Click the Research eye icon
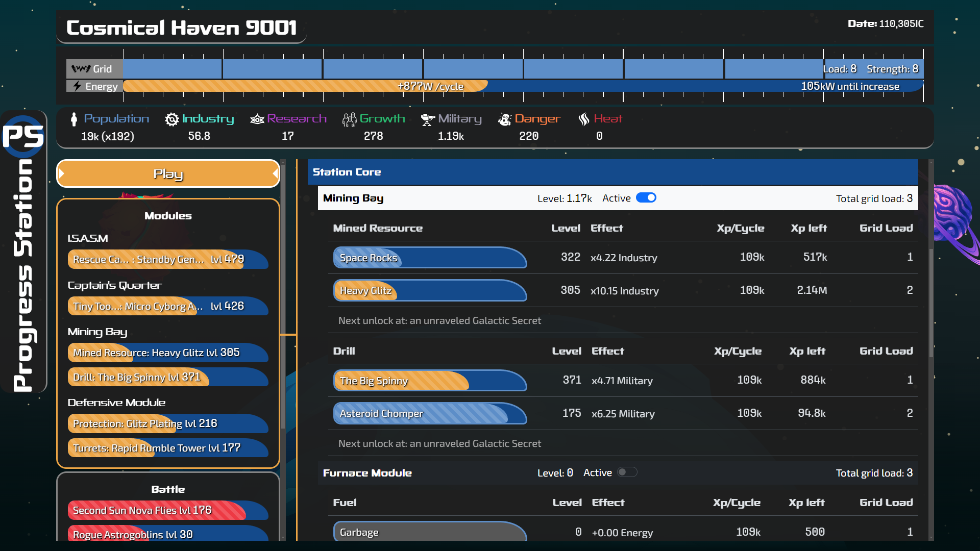Screen dimensions: 980x551 [x=257, y=119]
